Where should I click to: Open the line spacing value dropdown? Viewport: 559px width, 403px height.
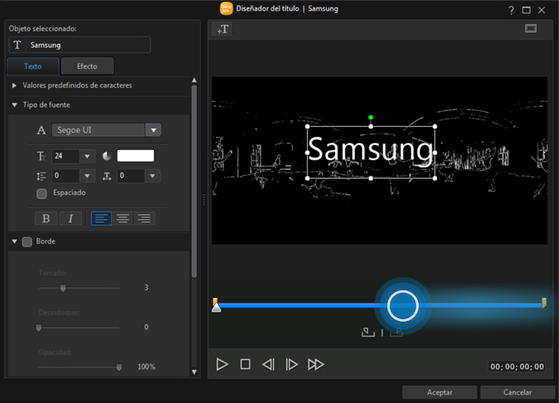point(87,176)
